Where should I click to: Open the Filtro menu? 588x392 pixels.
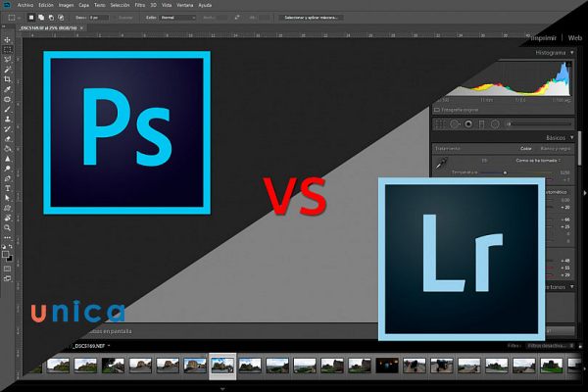(x=140, y=5)
